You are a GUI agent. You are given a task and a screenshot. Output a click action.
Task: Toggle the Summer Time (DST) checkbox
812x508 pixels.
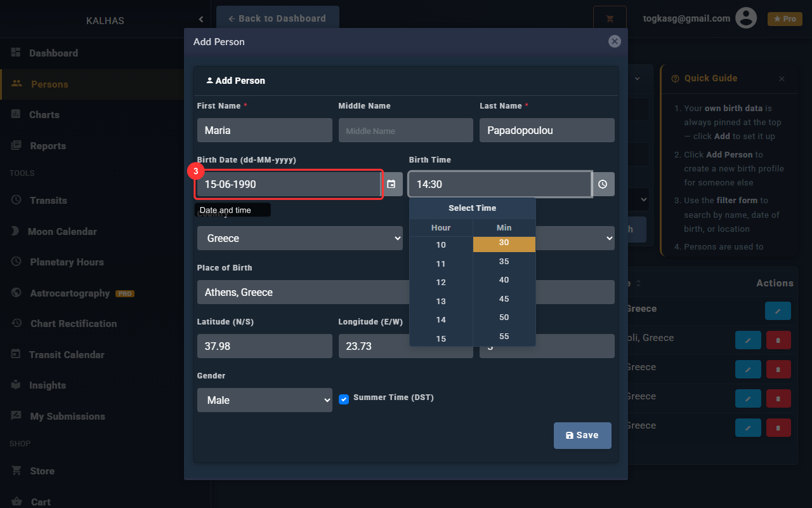[344, 399]
